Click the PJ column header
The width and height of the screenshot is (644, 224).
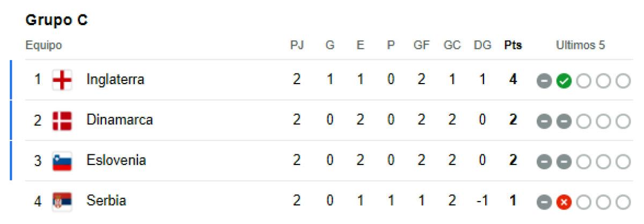(x=297, y=46)
